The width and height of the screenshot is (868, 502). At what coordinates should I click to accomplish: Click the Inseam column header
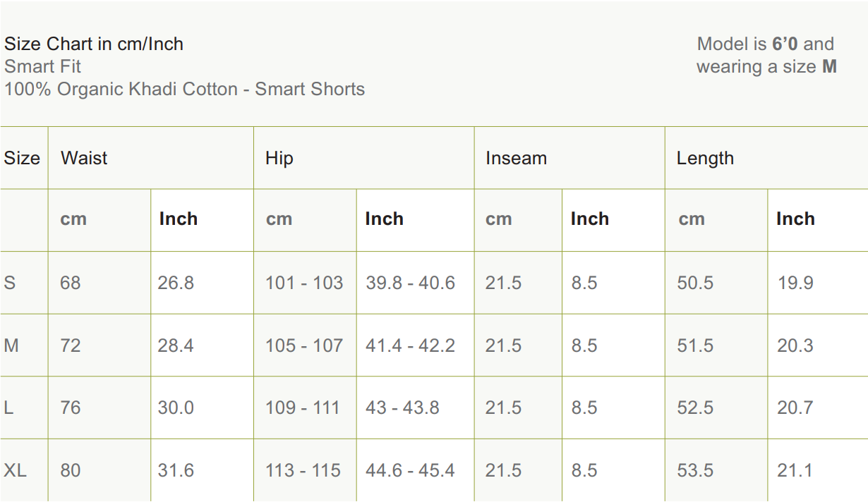point(516,158)
